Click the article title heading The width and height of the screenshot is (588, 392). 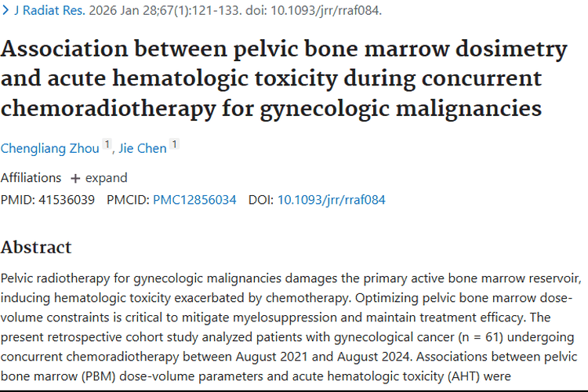tap(282, 78)
